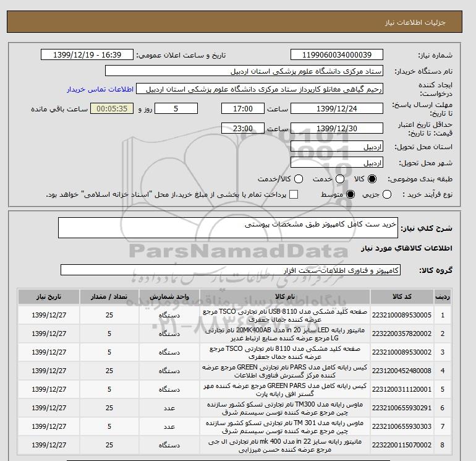Click the LG 20MK400AB monitor item name
The width and height of the screenshot is (476, 461).
coord(285,334)
